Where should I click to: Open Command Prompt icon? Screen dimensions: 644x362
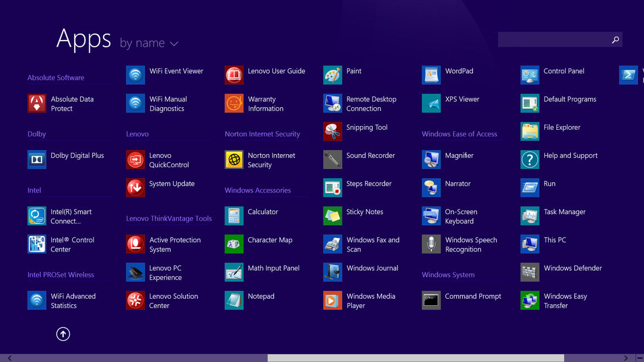pos(431,300)
